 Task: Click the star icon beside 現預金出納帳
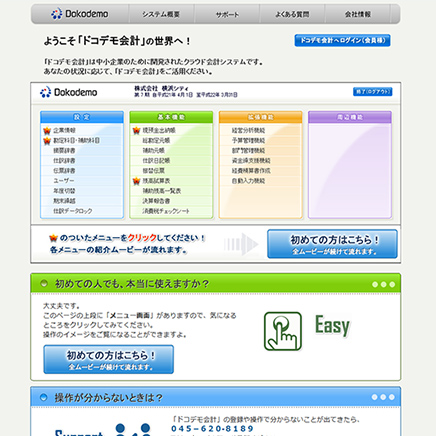[x=136, y=130]
